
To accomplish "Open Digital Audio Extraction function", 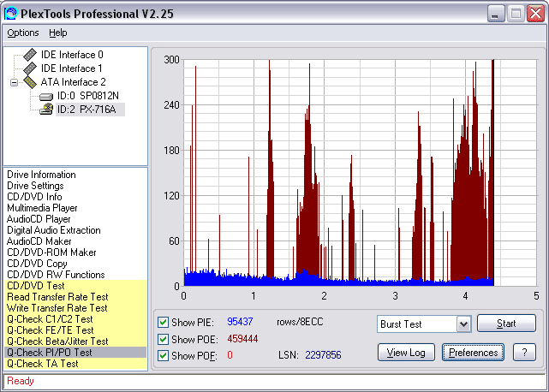I will (x=54, y=230).
